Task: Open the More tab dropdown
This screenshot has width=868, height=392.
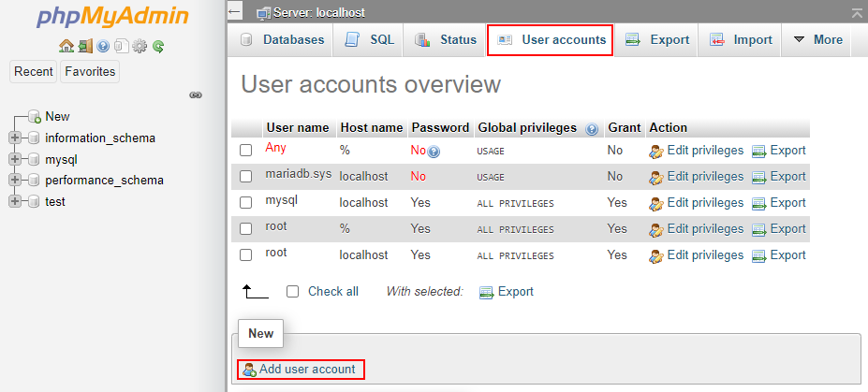Action: [818, 40]
